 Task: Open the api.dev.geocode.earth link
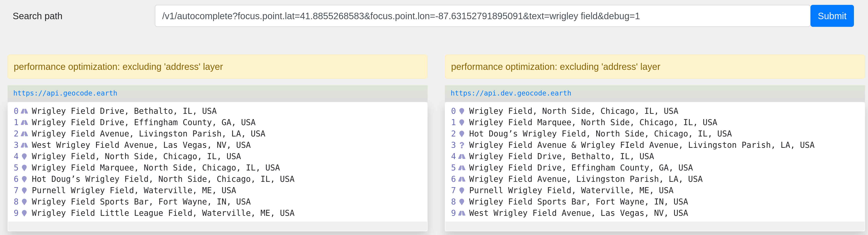[x=511, y=93]
